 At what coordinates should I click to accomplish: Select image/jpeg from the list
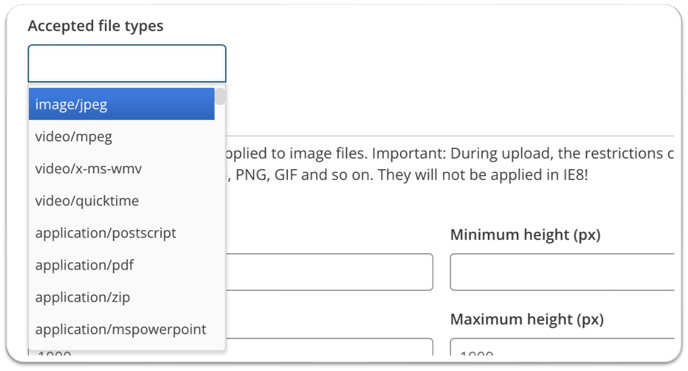tap(122, 104)
